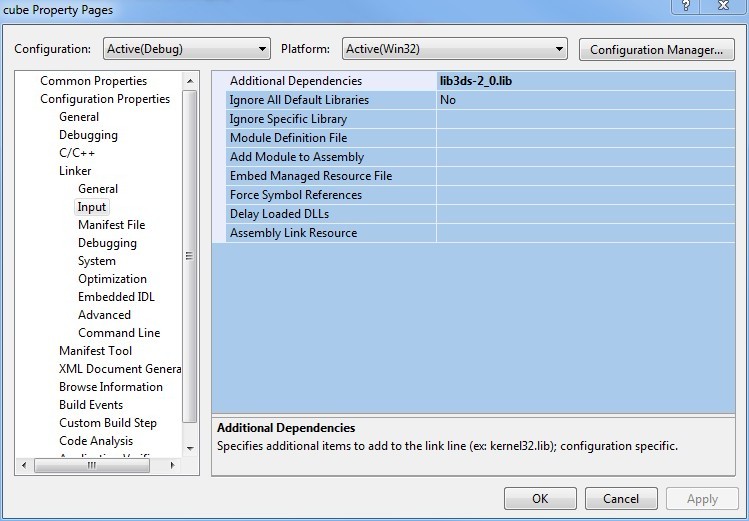Select XML Document Generator node
Viewport: 749px width, 521px height.
pos(120,369)
